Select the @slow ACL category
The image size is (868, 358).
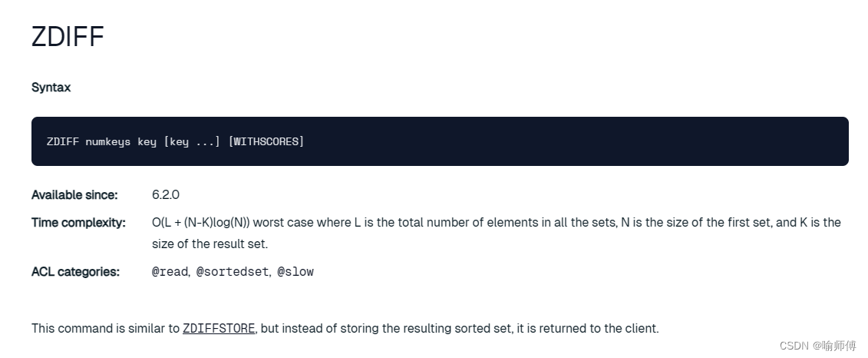(295, 271)
